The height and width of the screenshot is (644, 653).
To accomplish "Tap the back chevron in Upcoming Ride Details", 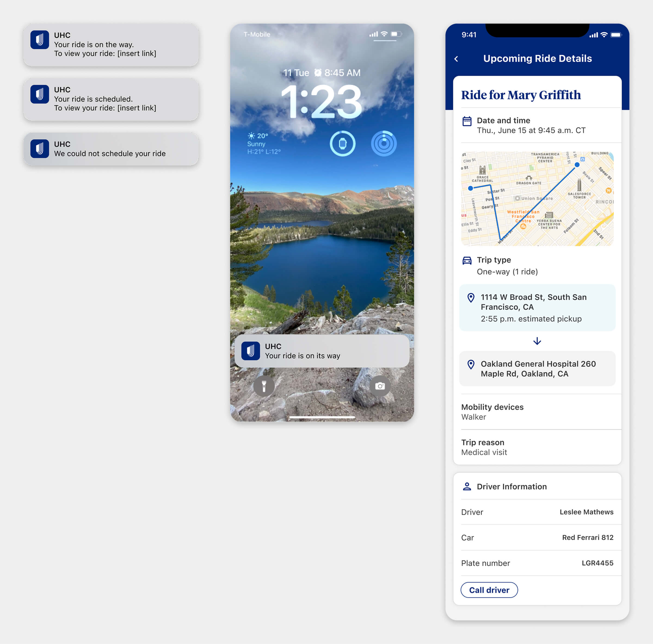I will click(x=456, y=59).
